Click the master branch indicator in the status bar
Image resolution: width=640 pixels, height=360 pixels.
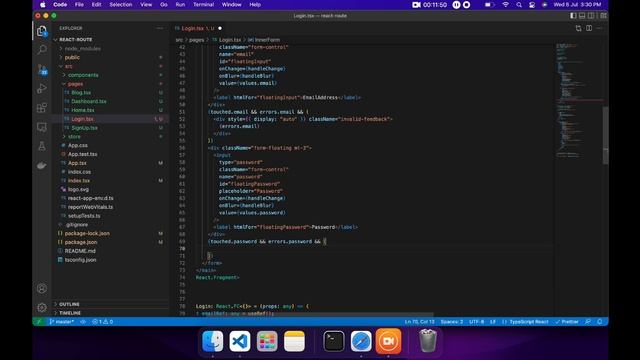[x=62, y=322]
